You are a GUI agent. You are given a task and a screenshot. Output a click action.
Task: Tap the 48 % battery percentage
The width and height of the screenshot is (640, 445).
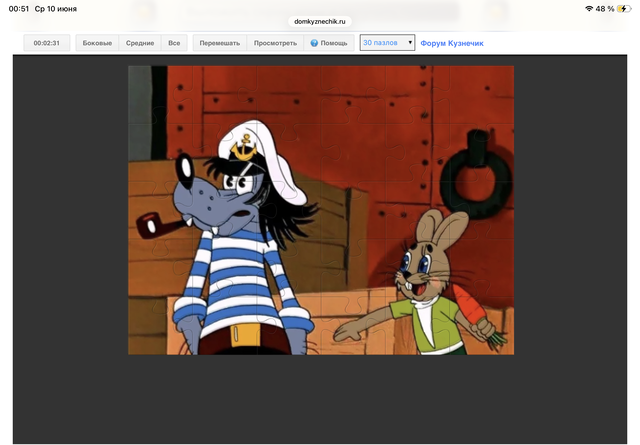(x=604, y=9)
